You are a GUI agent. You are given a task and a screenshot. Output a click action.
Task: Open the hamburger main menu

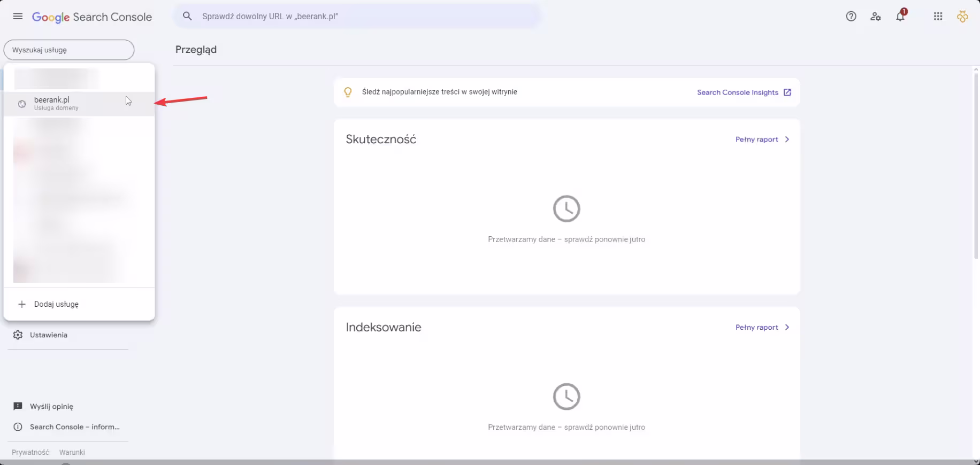18,17
